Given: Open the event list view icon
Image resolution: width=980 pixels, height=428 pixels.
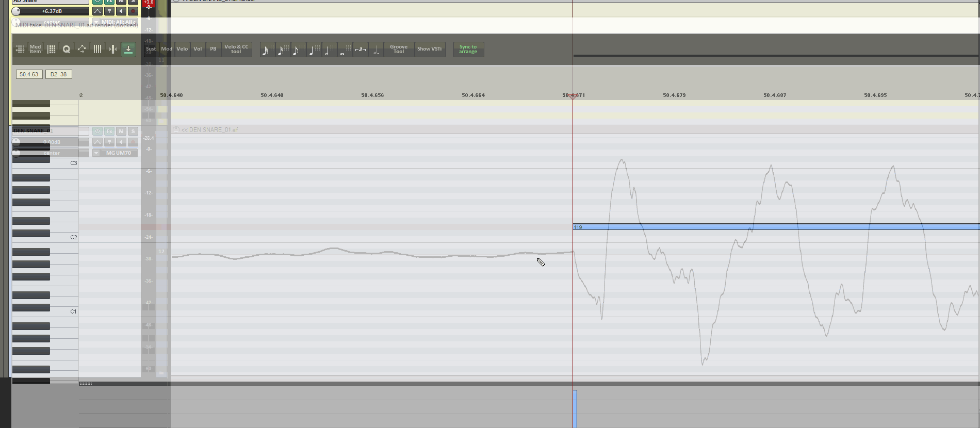Looking at the screenshot, I should (x=20, y=50).
